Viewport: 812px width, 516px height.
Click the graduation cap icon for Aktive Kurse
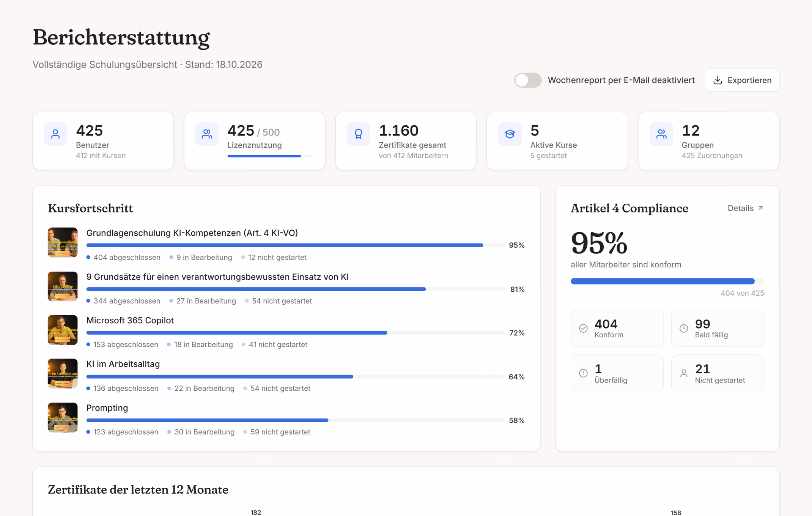(x=510, y=134)
